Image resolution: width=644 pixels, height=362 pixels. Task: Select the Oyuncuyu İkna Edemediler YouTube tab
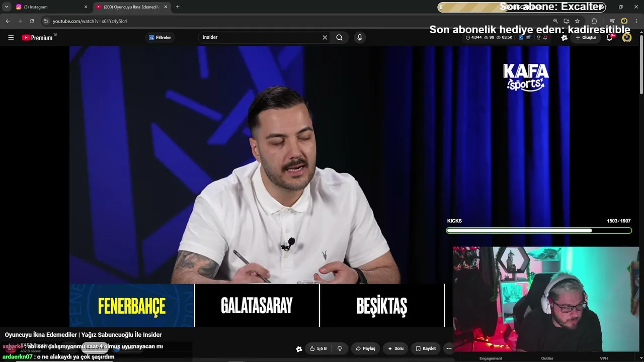click(x=131, y=7)
